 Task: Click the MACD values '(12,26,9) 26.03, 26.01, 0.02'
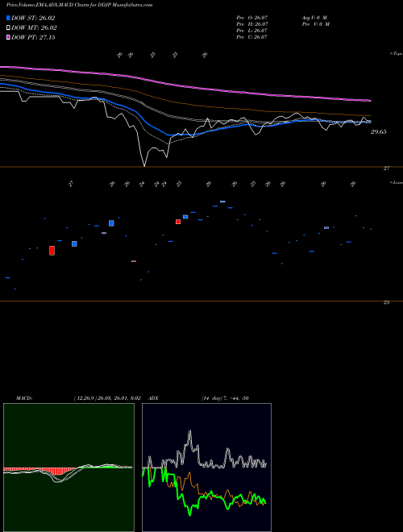pos(107,398)
